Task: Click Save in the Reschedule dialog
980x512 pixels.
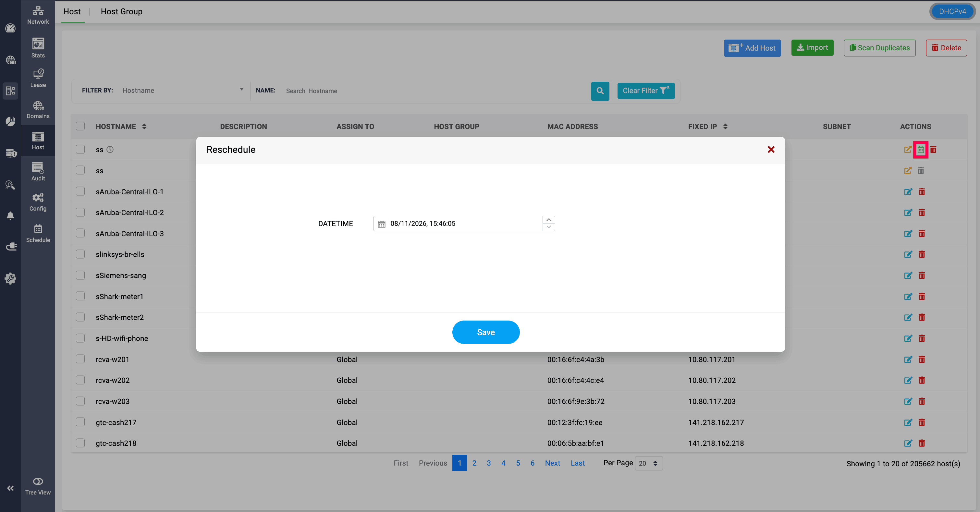Action: tap(486, 332)
